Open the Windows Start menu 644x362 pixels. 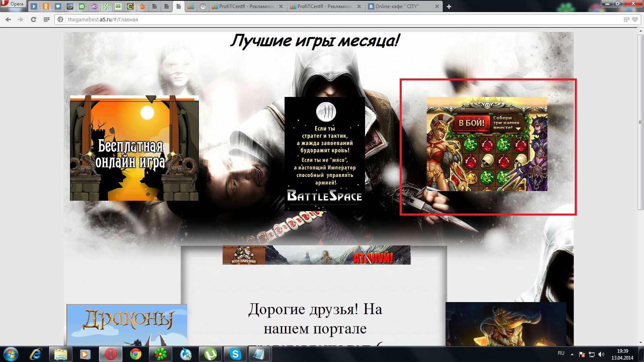click(11, 354)
